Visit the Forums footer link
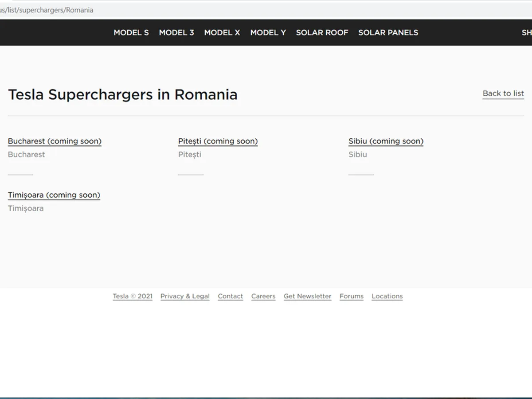This screenshot has height=399, width=532. pos(352,296)
